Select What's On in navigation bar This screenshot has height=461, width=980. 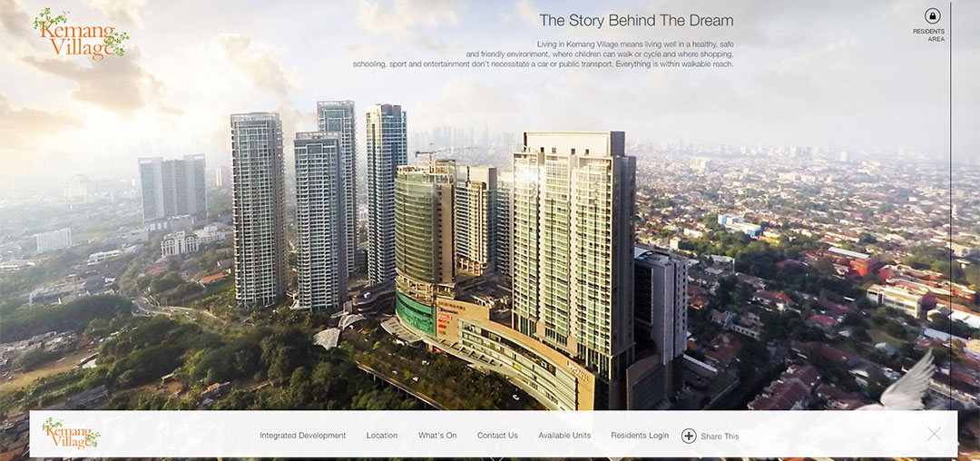coord(437,436)
